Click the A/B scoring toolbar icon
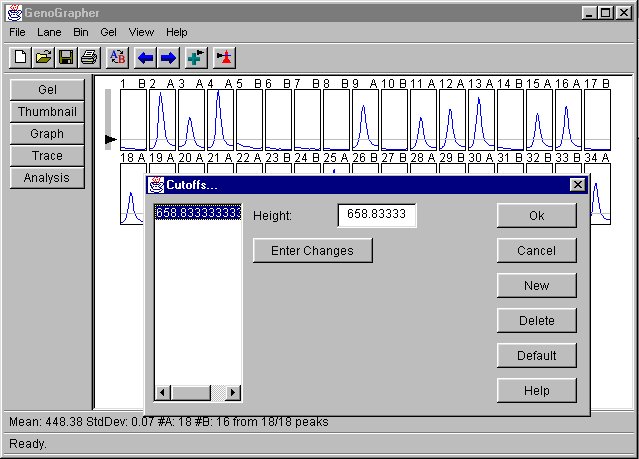 point(117,58)
